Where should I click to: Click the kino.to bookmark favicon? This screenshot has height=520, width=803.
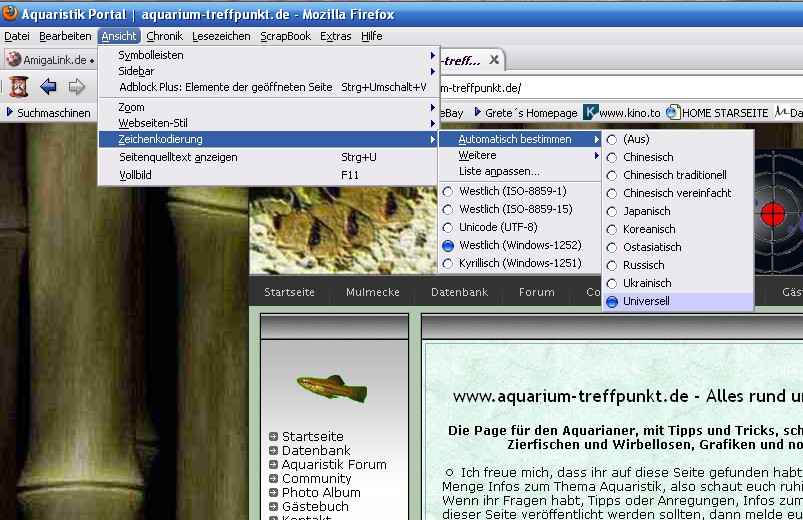(x=591, y=113)
